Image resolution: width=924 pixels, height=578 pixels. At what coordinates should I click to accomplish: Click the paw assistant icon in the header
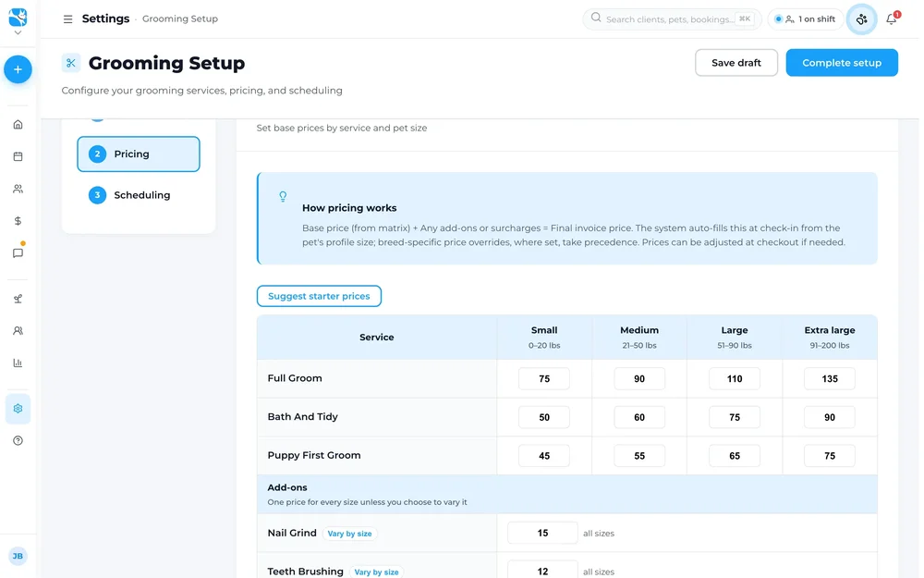(861, 19)
